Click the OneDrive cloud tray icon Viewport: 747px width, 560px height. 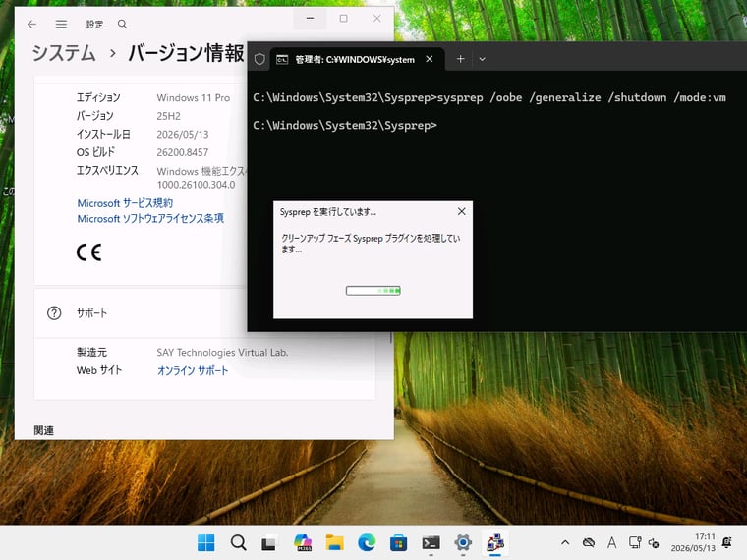589,542
